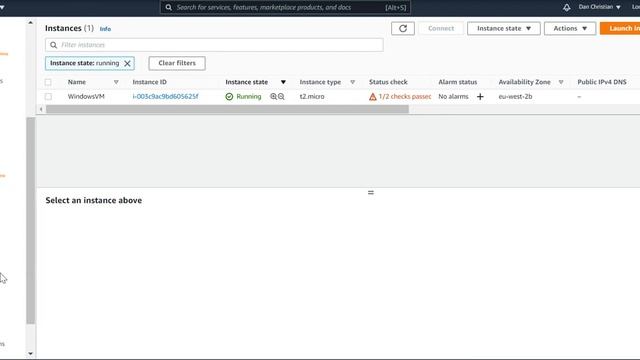Screen dimensions: 640x360
Task: Sort by the Instance type column arrow
Action: click(353, 82)
